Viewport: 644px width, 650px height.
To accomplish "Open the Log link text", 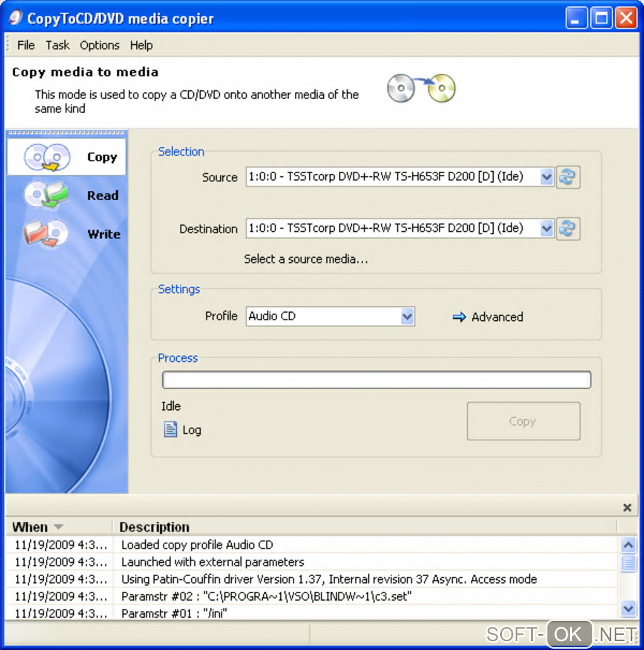I will [x=192, y=430].
